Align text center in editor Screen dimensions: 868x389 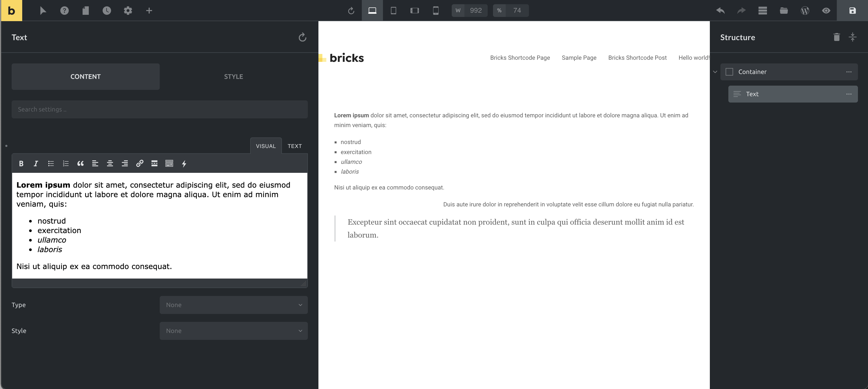point(110,163)
